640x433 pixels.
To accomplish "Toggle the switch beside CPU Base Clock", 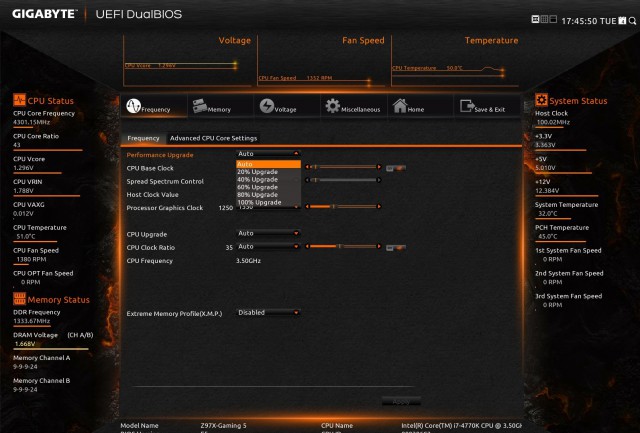I will (396, 168).
